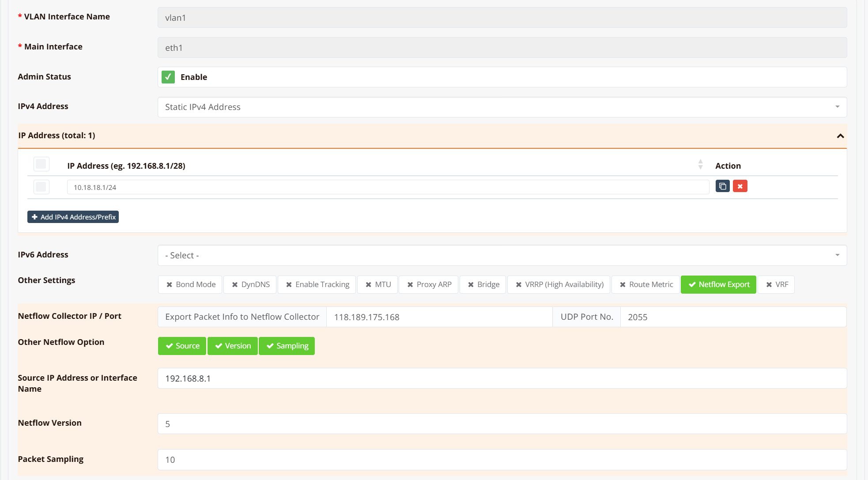Screen dimensions: 868x480
Task: Toggle the Version netflow option
Action: tap(233, 346)
